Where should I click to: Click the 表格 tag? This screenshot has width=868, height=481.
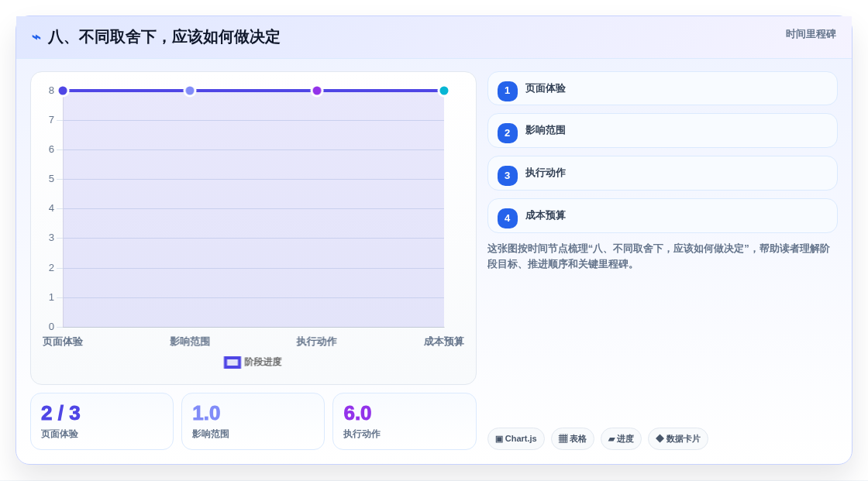[x=573, y=439]
